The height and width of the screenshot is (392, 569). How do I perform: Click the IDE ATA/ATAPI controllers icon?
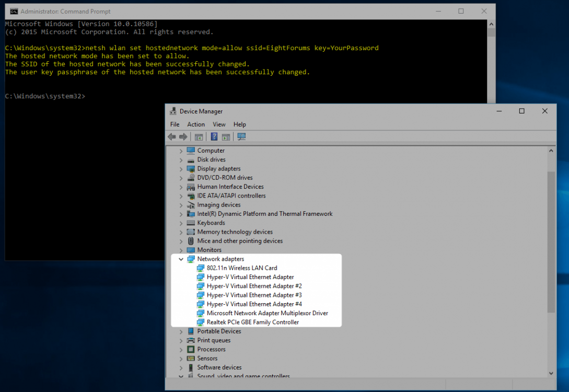[191, 195]
